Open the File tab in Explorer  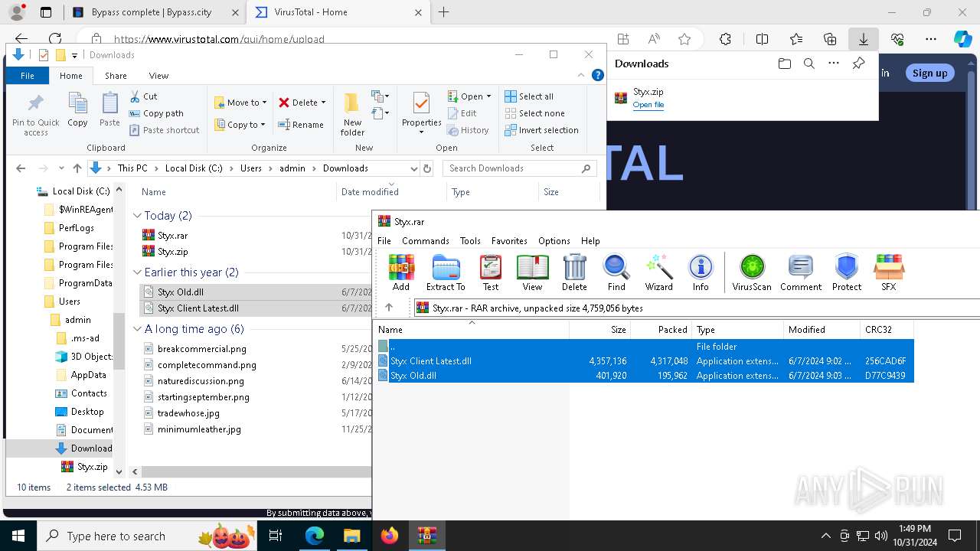[x=28, y=76]
